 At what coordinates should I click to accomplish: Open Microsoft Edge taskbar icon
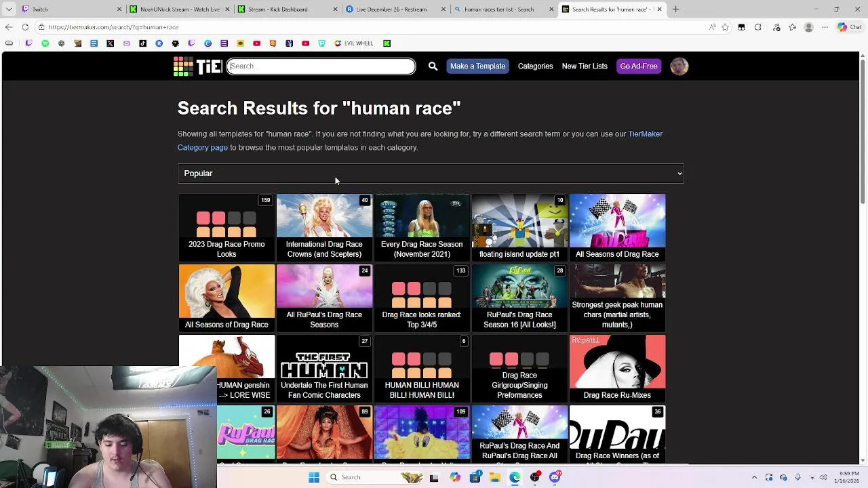pyautogui.click(x=515, y=477)
